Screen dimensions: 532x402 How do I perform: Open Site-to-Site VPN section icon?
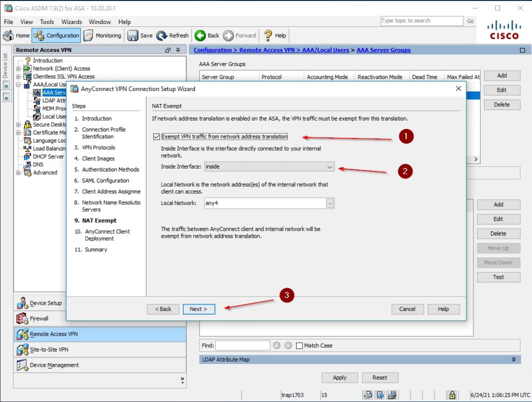point(22,349)
